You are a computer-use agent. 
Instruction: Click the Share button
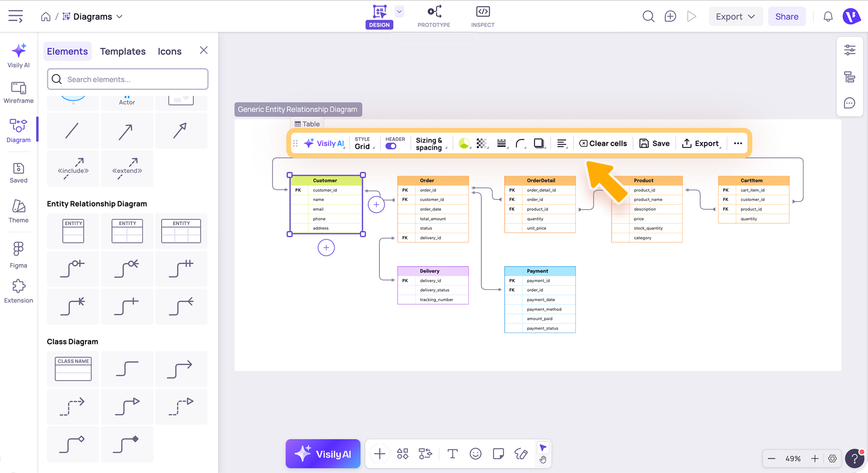[x=786, y=16]
